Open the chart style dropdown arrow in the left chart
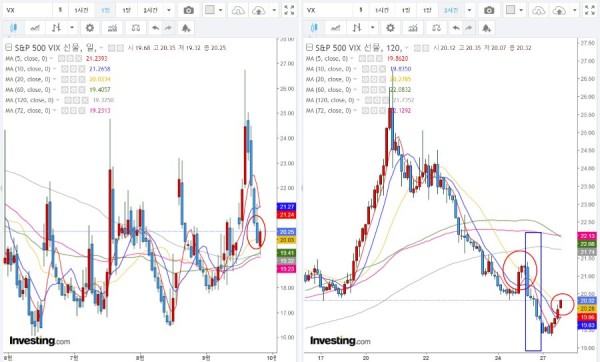 click(x=72, y=28)
